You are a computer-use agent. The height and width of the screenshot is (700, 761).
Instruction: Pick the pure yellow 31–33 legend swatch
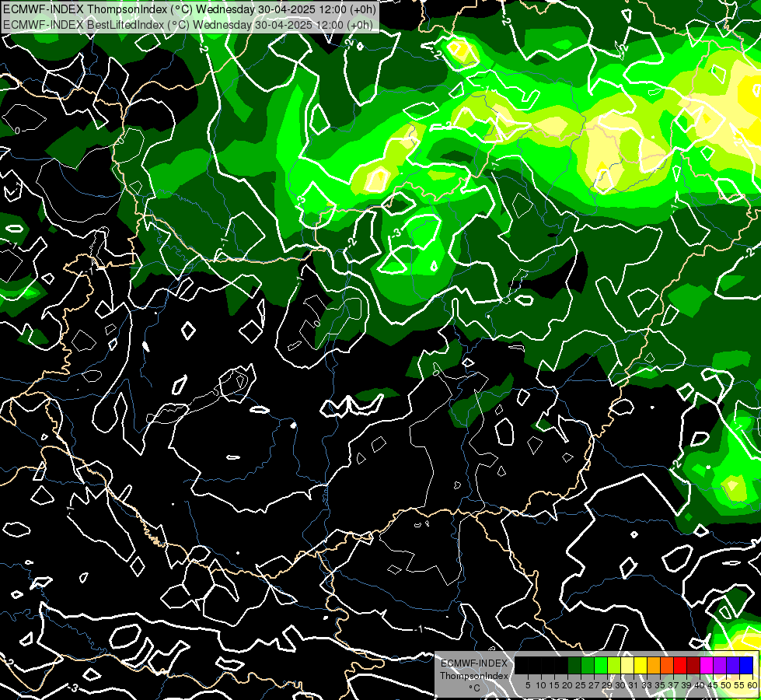point(641,665)
